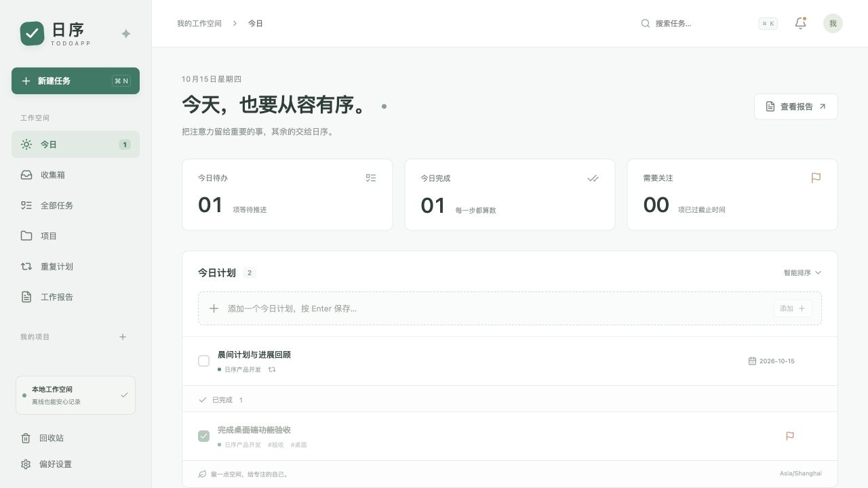
Task: Click the ⌘K shortcut badge
Action: click(x=768, y=24)
